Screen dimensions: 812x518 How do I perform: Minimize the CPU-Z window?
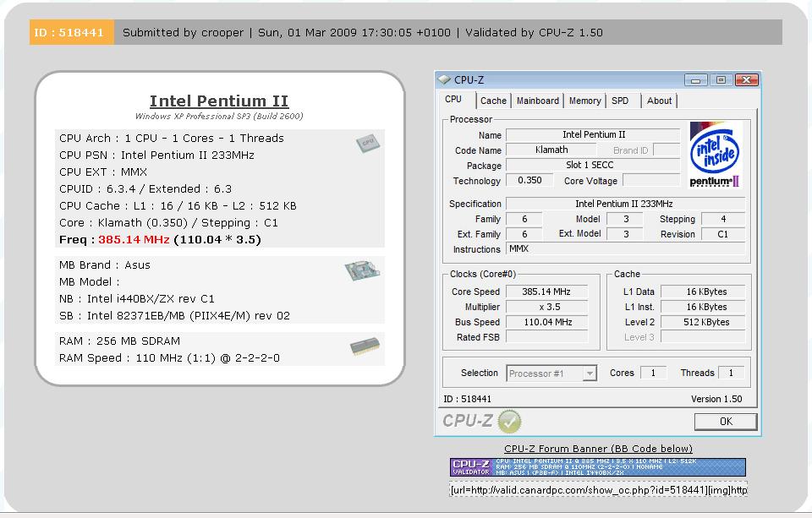coord(695,80)
